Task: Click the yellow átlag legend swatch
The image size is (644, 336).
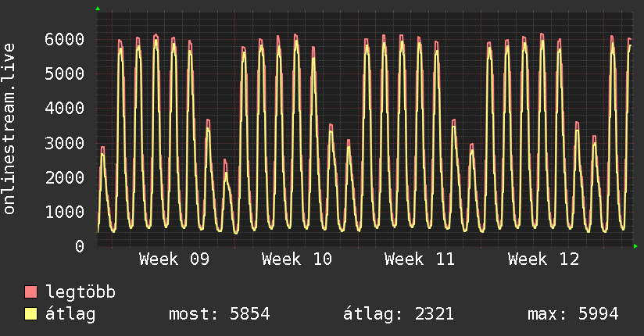Action: pyautogui.click(x=31, y=314)
